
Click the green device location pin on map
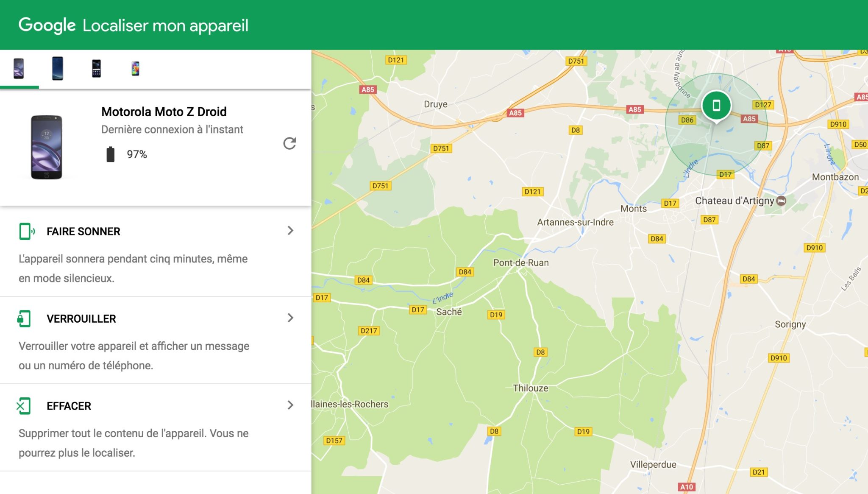(x=716, y=105)
